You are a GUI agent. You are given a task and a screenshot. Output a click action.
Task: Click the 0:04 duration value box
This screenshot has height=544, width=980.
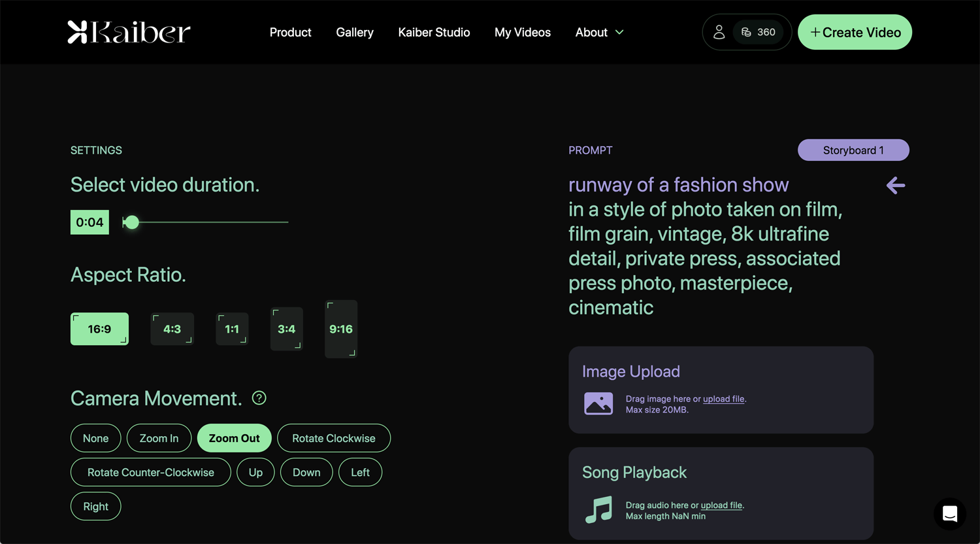point(90,222)
